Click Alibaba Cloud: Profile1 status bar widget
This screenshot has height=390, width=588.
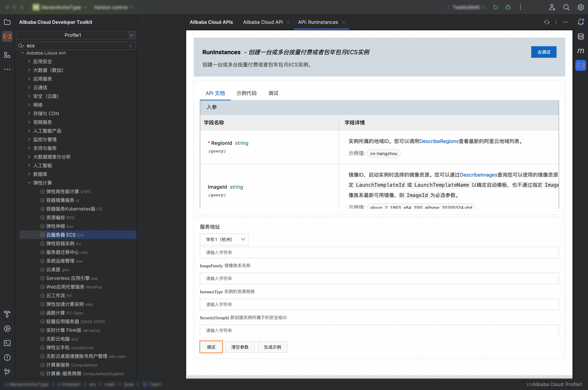(x=555, y=384)
